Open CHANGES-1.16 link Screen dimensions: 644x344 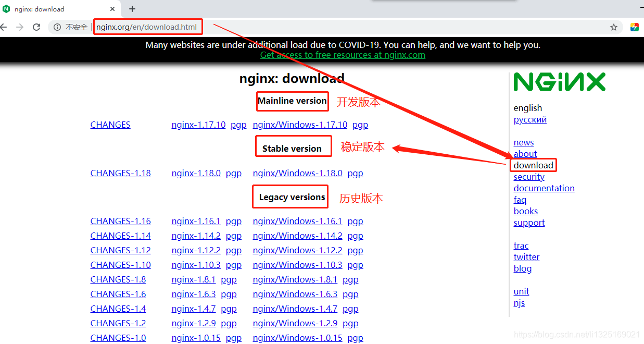121,221
